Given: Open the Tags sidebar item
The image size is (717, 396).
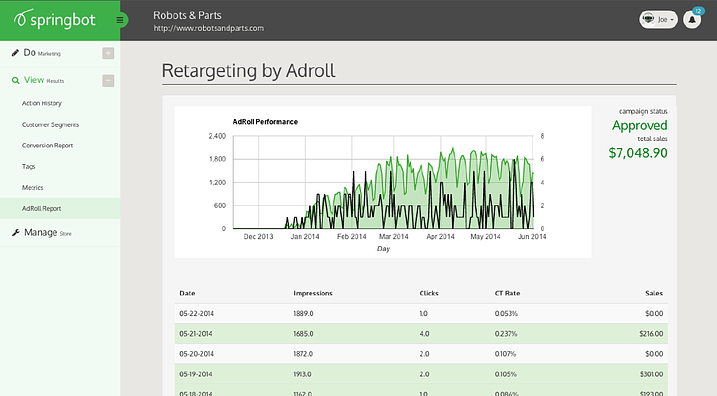Looking at the screenshot, I should pos(28,166).
